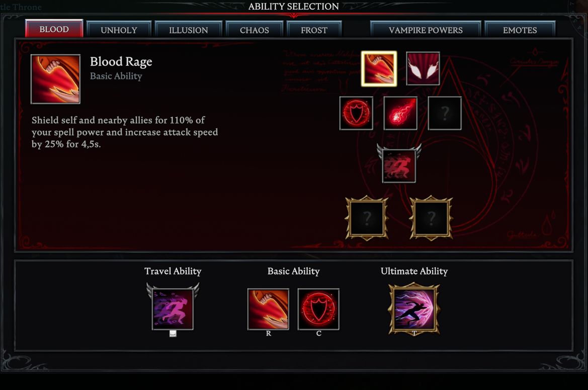Click the basic ability slot bound to R
This screenshot has width=588, height=390.
268,309
